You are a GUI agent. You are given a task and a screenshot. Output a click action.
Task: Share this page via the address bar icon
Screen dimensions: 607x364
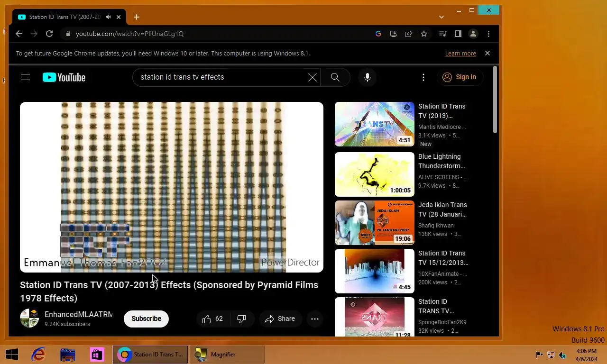pos(408,34)
